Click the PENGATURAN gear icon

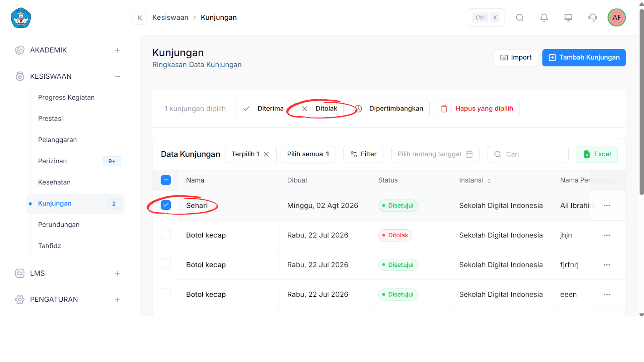(x=20, y=299)
